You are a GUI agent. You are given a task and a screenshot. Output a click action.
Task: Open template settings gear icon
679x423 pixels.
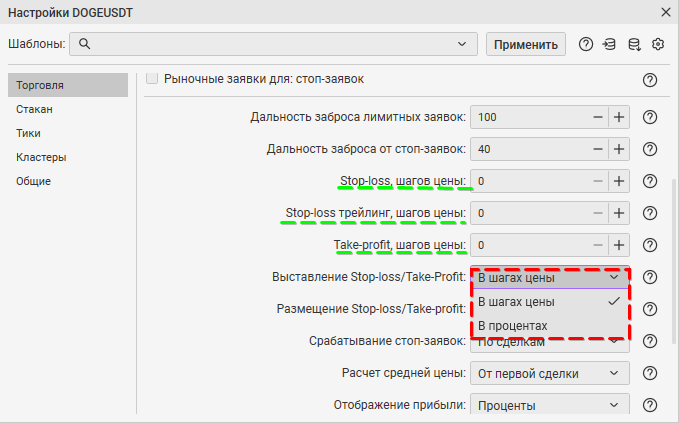(658, 44)
